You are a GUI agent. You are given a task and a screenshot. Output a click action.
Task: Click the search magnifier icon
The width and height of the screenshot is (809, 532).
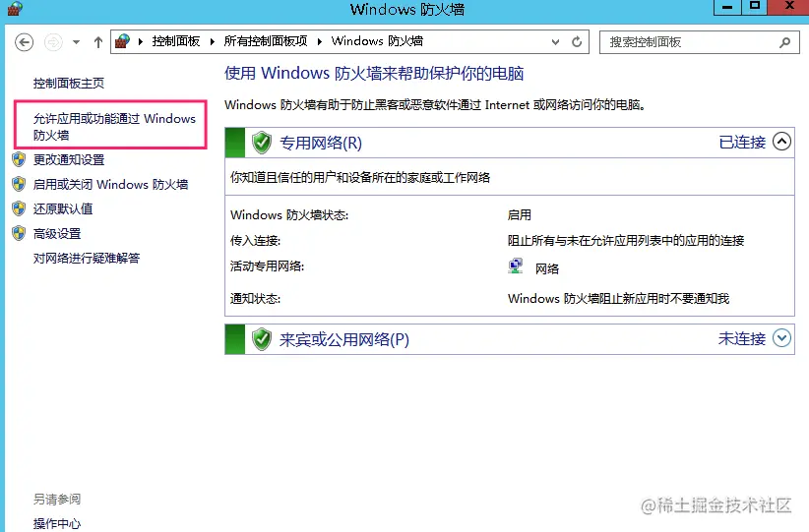(x=784, y=42)
